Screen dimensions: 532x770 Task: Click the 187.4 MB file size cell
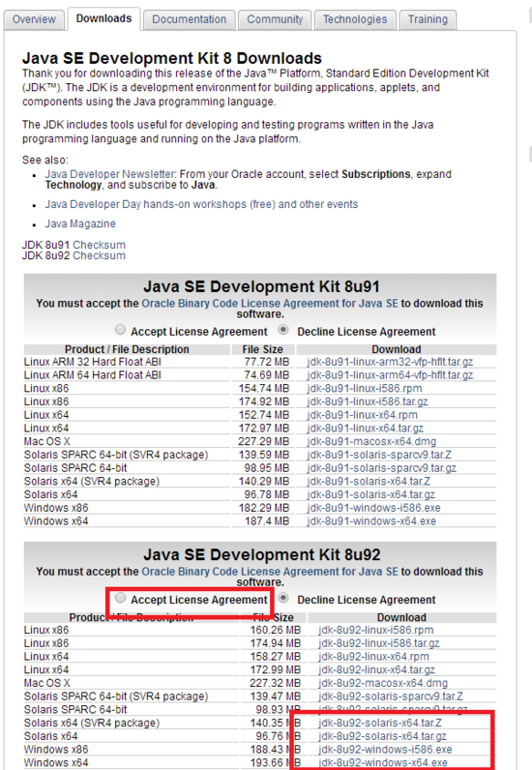pos(267,521)
